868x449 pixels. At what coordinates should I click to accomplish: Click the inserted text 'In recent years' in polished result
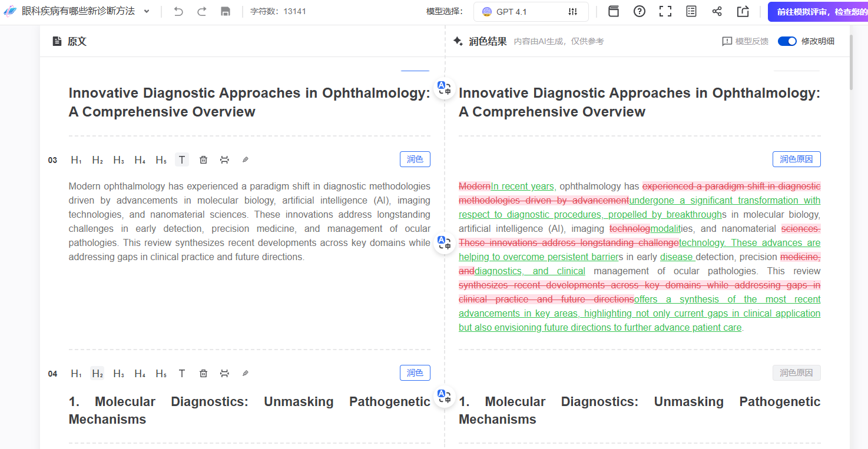pos(522,186)
